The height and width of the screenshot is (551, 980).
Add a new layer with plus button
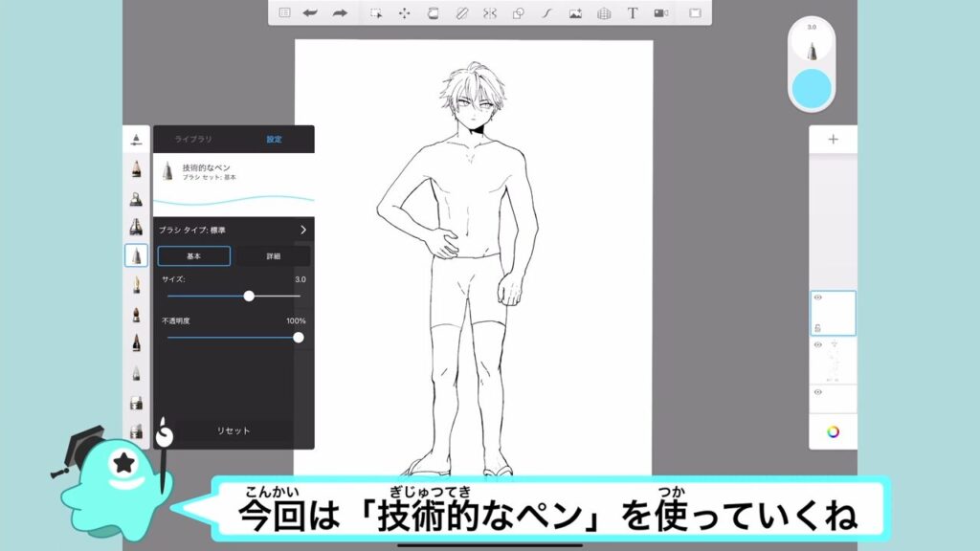[833, 140]
